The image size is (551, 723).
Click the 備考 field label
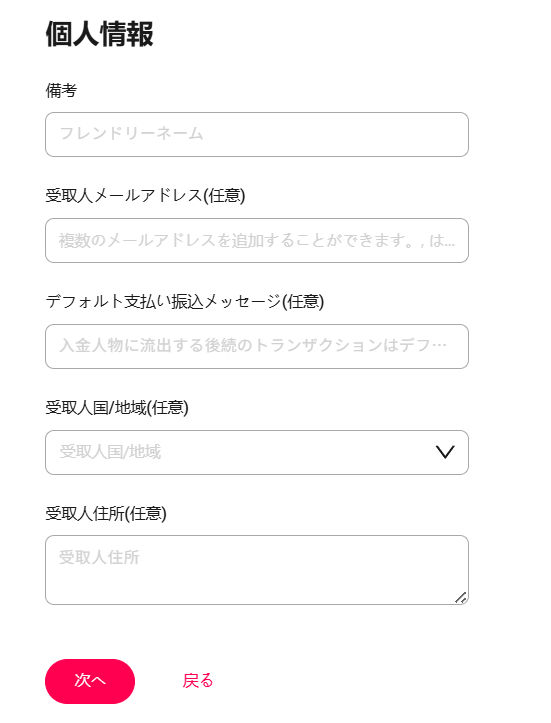(x=61, y=90)
